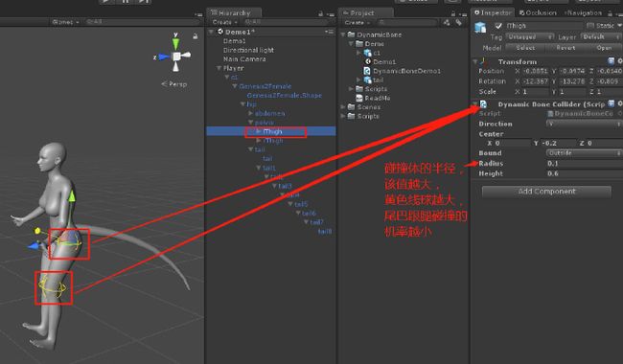This screenshot has width=623, height=364.
Task: Click the Model Open button
Action: [604, 48]
